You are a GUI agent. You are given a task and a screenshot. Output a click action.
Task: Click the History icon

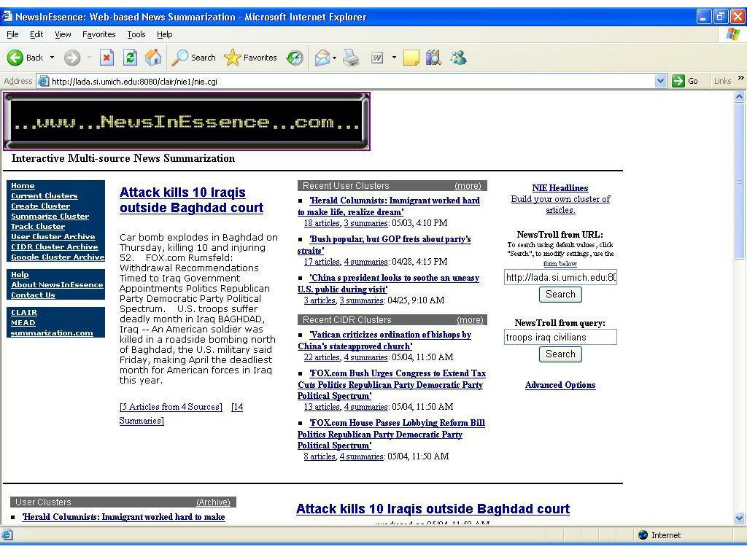pos(295,58)
